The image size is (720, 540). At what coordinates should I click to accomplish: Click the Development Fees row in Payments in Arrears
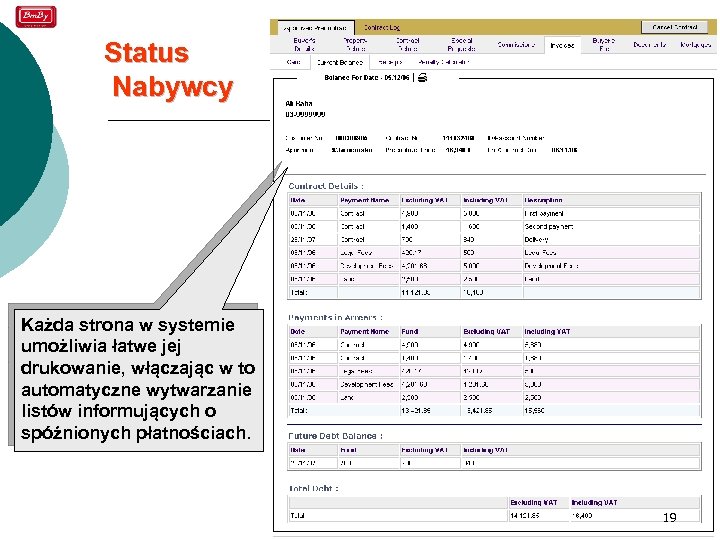[x=494, y=384]
